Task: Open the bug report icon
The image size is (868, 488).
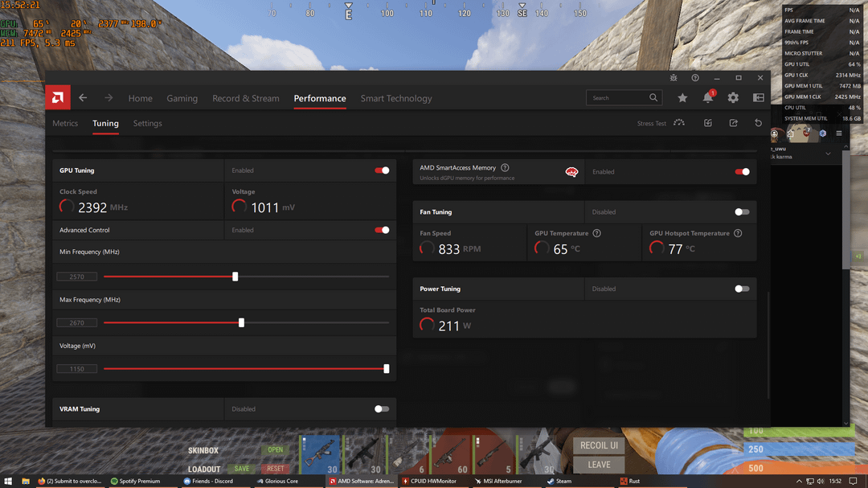Action: [673, 78]
